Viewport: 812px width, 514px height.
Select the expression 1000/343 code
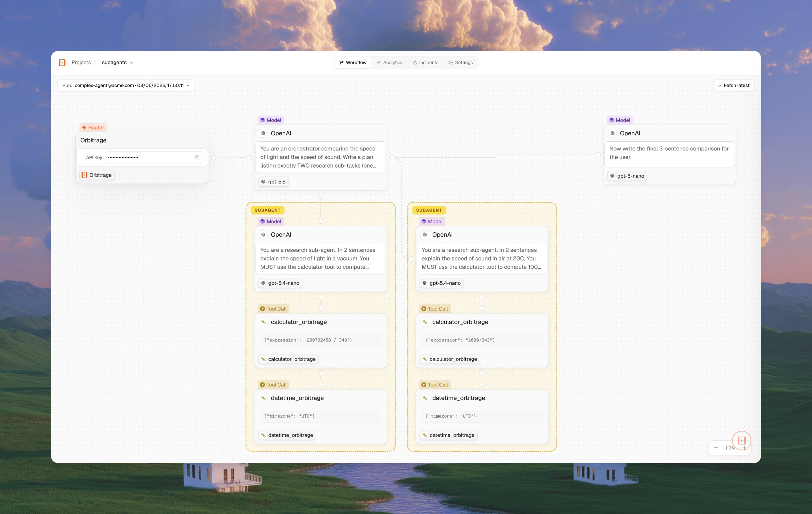(482, 340)
